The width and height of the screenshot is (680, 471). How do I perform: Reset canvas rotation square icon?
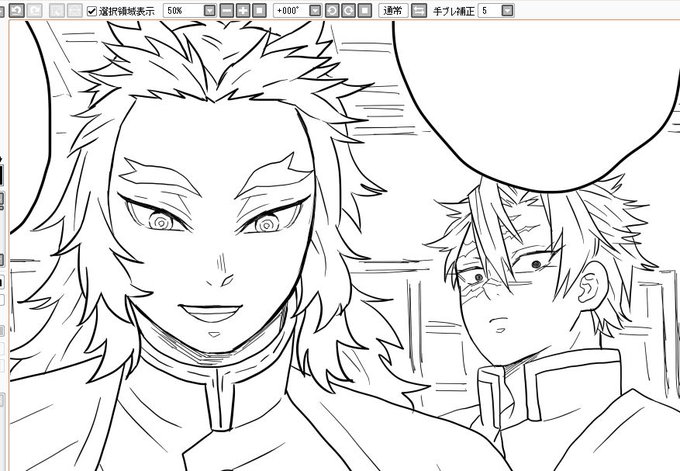click(x=365, y=10)
